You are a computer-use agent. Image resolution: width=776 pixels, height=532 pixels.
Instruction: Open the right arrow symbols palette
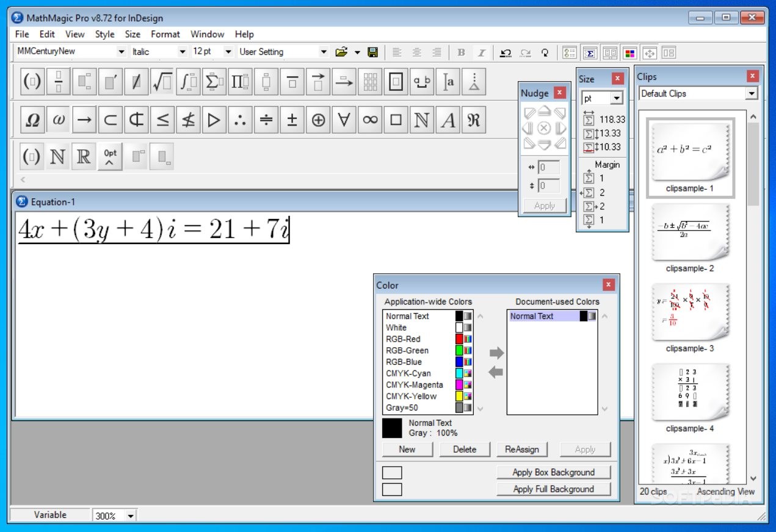(84, 120)
